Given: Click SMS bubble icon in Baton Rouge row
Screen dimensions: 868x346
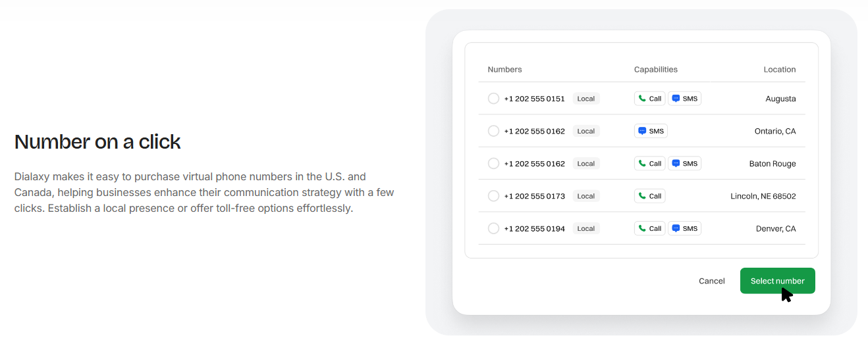Looking at the screenshot, I should click(x=676, y=163).
